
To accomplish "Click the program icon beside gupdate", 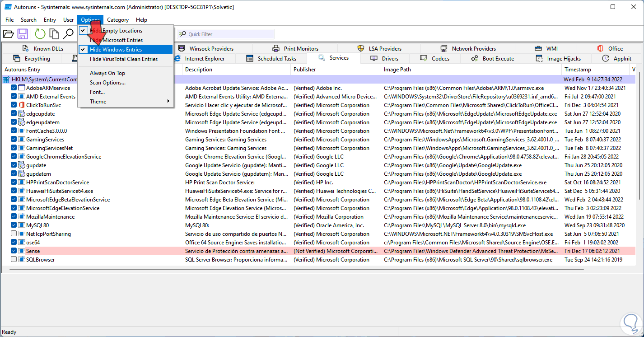I will tap(21, 165).
